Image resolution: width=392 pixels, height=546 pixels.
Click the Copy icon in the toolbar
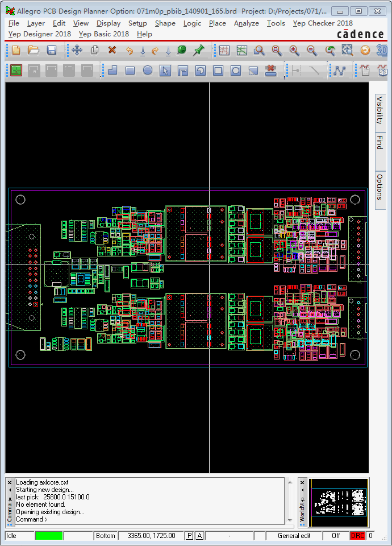coord(95,50)
